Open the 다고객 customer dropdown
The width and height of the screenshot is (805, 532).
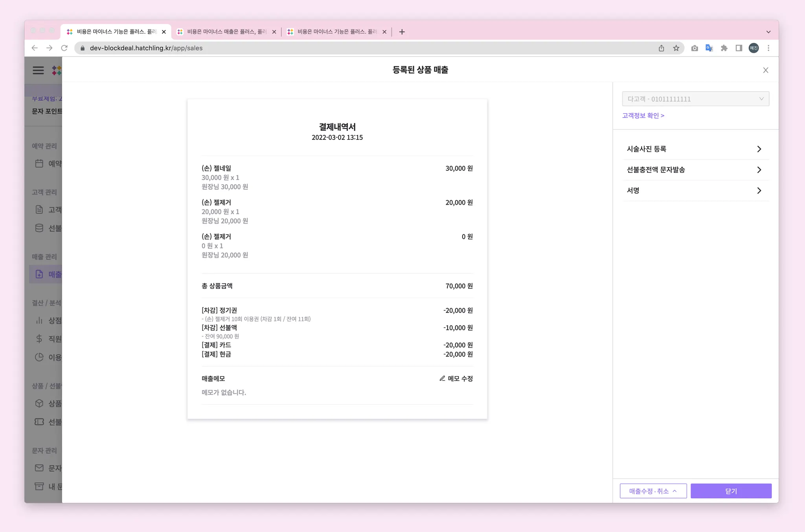pyautogui.click(x=695, y=99)
